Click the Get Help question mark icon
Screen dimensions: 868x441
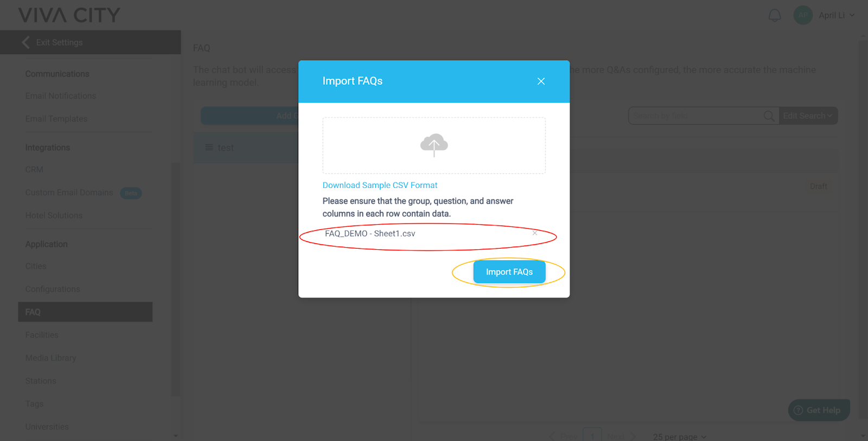click(798, 410)
